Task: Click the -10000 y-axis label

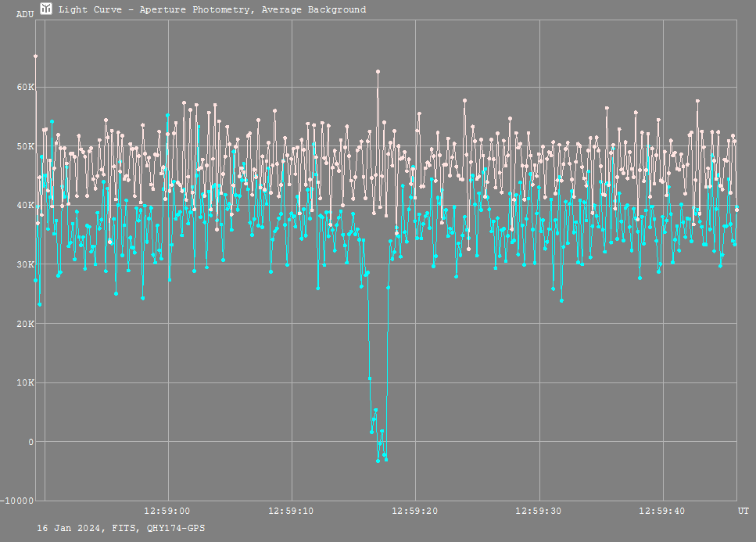Action: pyautogui.click(x=17, y=501)
